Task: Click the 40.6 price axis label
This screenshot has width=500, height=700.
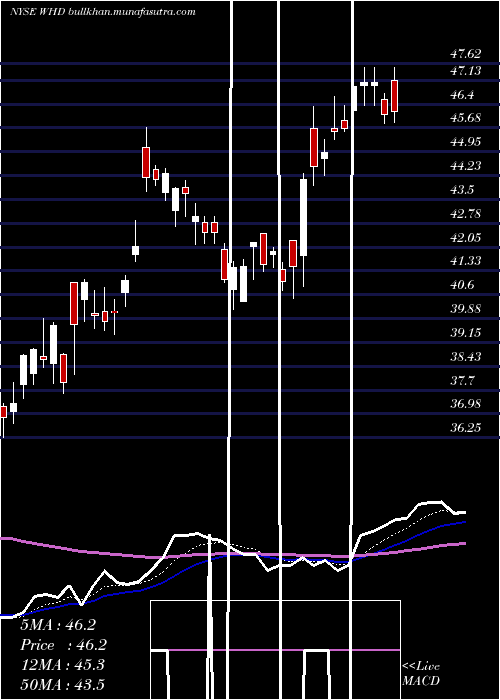Action: (x=462, y=285)
